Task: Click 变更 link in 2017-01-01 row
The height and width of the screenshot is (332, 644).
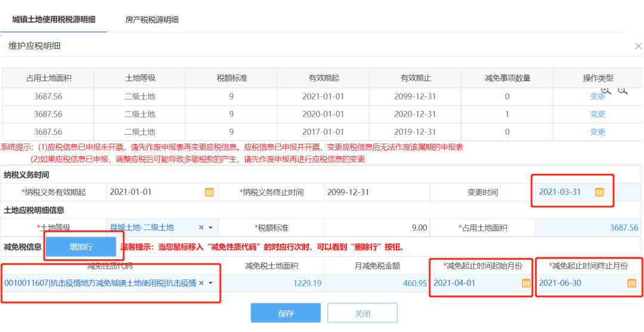Action: pos(597,132)
